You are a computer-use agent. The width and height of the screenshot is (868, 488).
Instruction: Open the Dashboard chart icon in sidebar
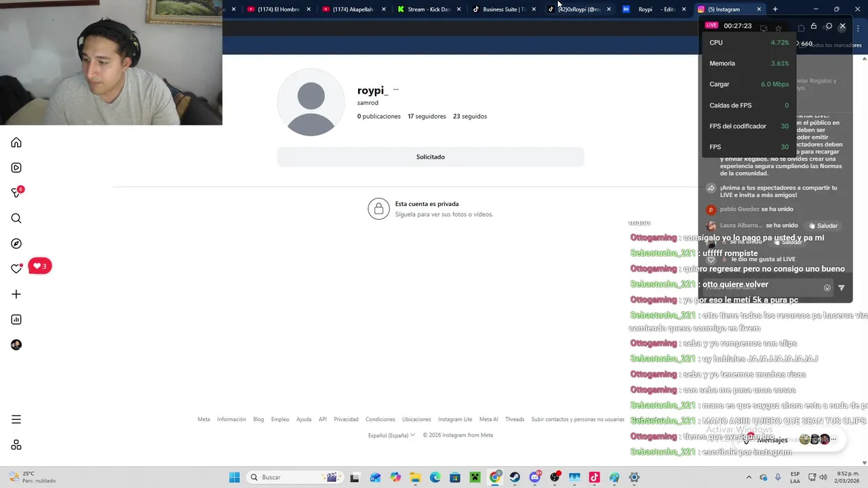16,319
